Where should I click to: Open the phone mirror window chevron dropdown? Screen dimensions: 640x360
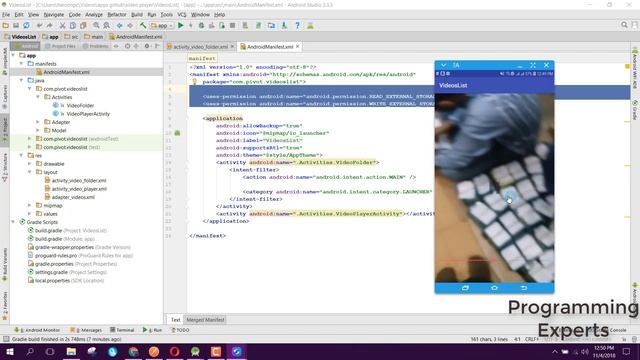click(x=443, y=65)
